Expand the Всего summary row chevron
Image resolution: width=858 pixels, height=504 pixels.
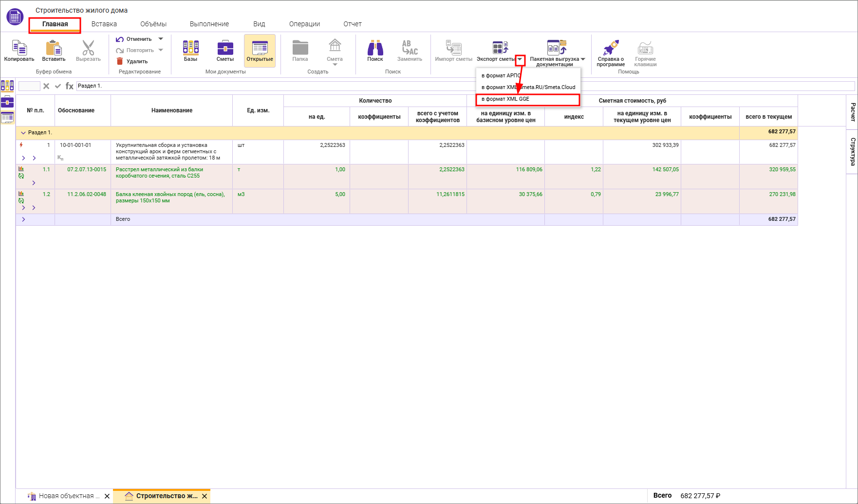(x=23, y=219)
